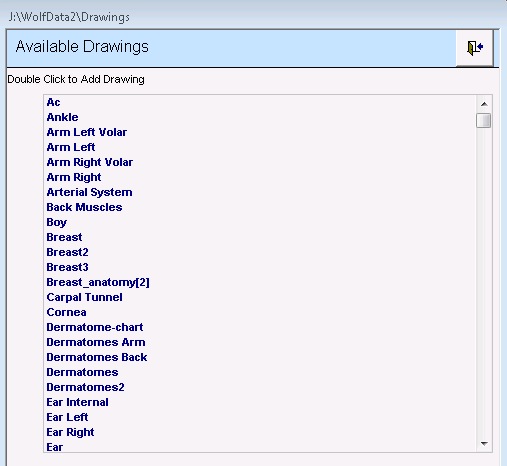Viewport: 507px width, 466px height.
Task: Click the scrollbar thumb handle
Action: (483, 120)
